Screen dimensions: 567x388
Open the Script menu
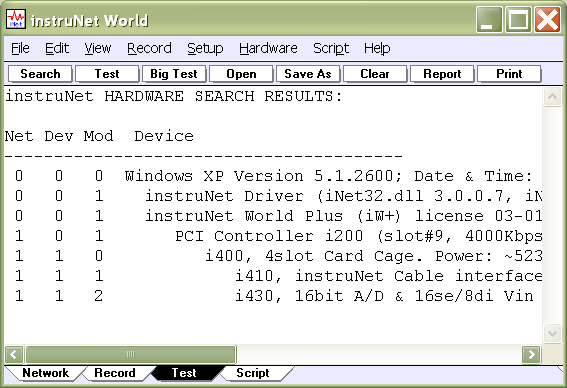click(x=331, y=48)
